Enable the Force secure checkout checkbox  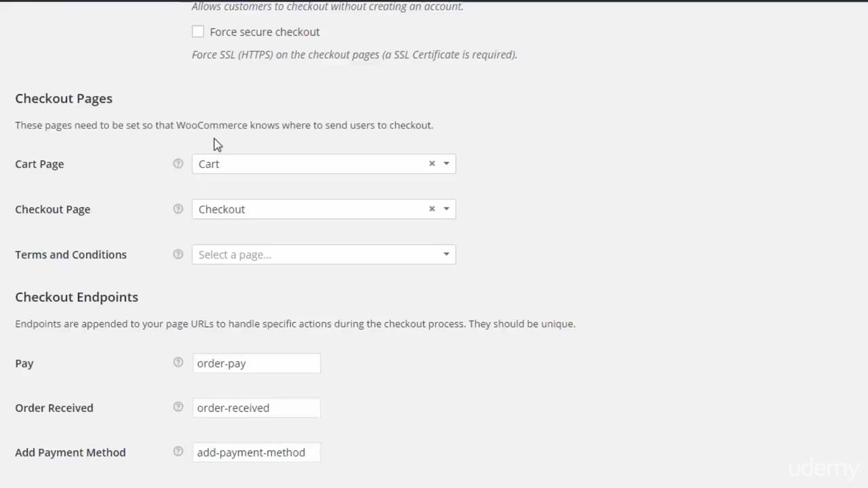(198, 31)
